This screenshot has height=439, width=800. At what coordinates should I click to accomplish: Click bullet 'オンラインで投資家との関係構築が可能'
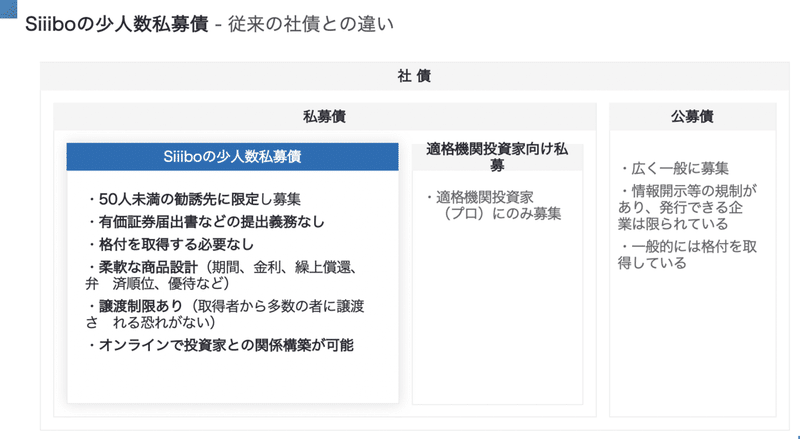click(x=220, y=345)
